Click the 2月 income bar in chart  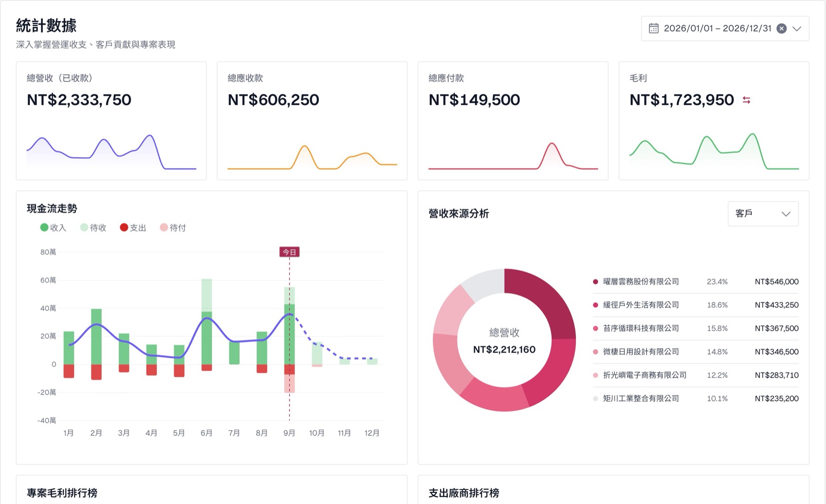(x=96, y=337)
